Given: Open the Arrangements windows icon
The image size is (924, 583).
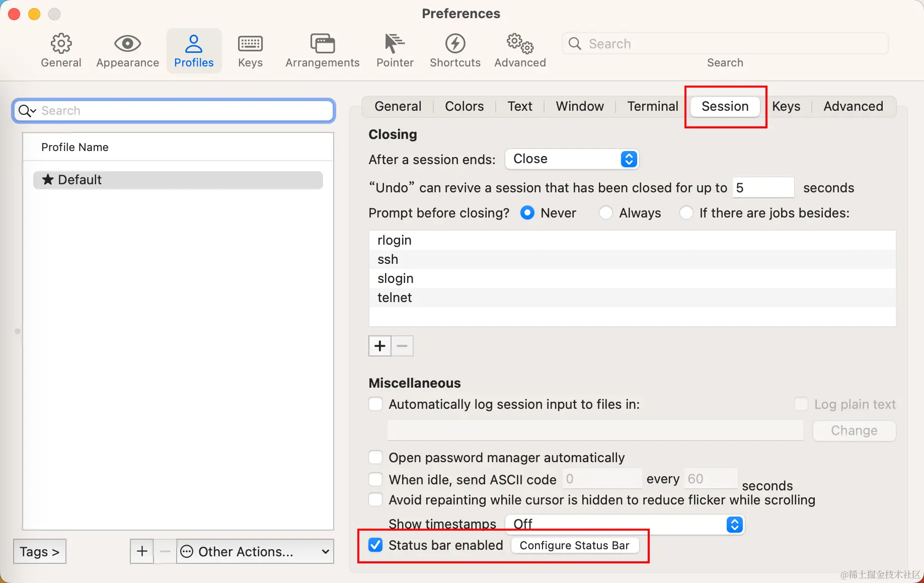Looking at the screenshot, I should point(323,44).
